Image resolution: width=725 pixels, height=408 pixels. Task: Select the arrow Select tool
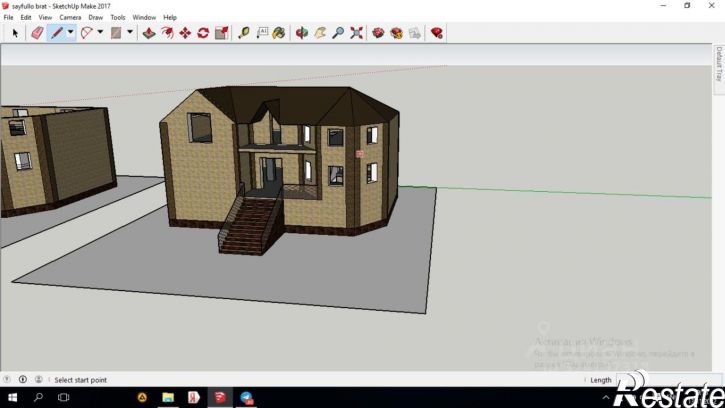coord(15,33)
